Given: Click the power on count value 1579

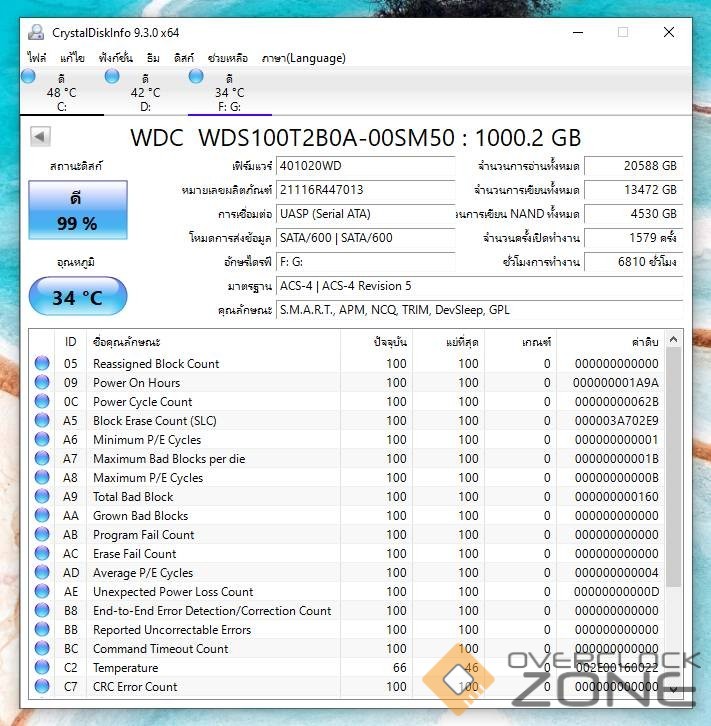Looking at the screenshot, I should pyautogui.click(x=634, y=238).
